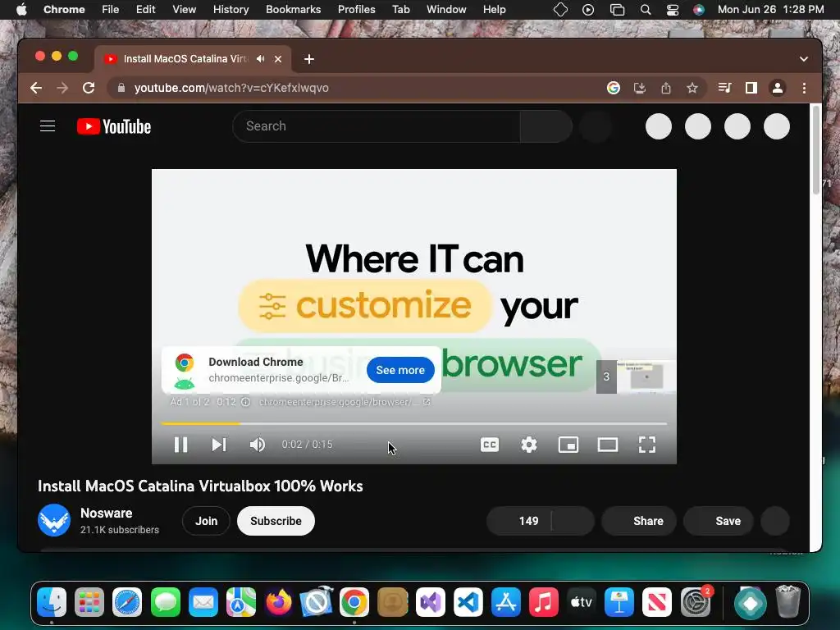This screenshot has height=630, width=840.
Task: Open the video settings gear
Action: coord(529,445)
